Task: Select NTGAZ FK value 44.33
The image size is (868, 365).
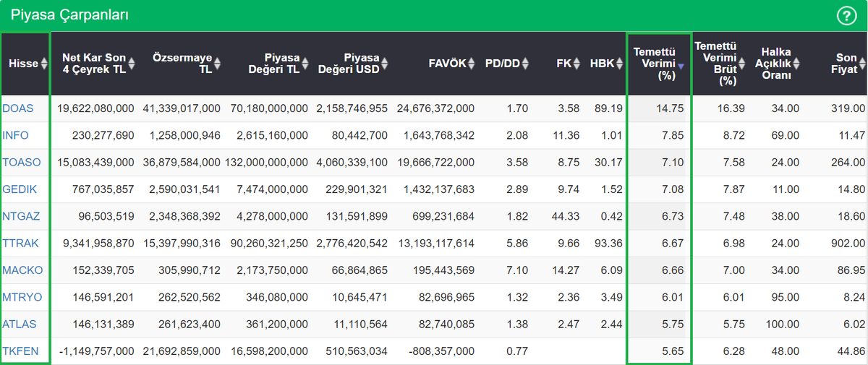Action: [565, 216]
